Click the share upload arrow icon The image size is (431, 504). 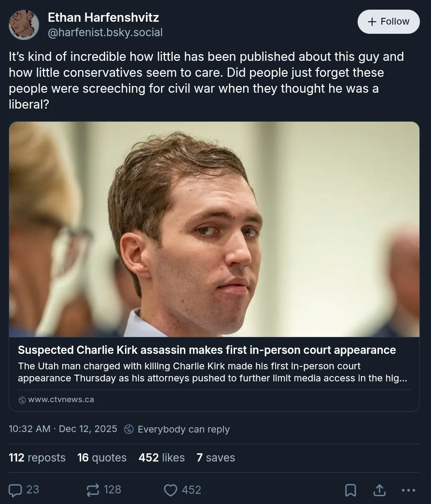pos(380,490)
